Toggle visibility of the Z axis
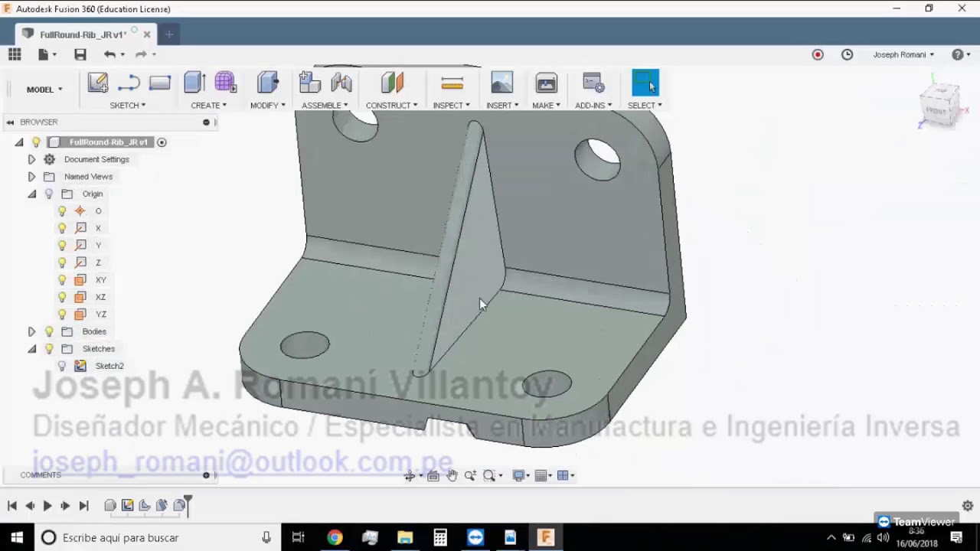The width and height of the screenshot is (980, 551). [x=62, y=262]
